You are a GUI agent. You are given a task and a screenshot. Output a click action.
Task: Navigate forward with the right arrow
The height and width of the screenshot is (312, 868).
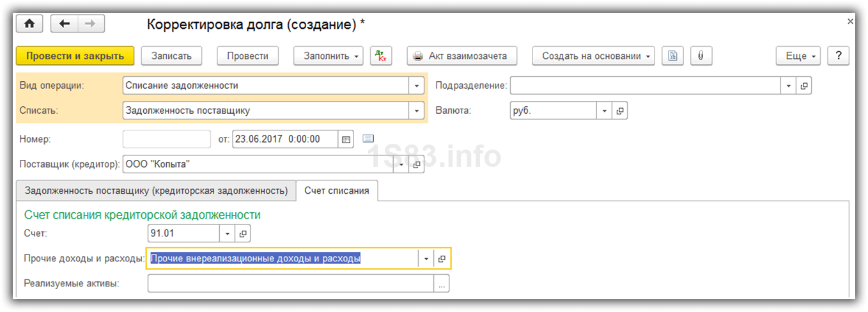(91, 24)
